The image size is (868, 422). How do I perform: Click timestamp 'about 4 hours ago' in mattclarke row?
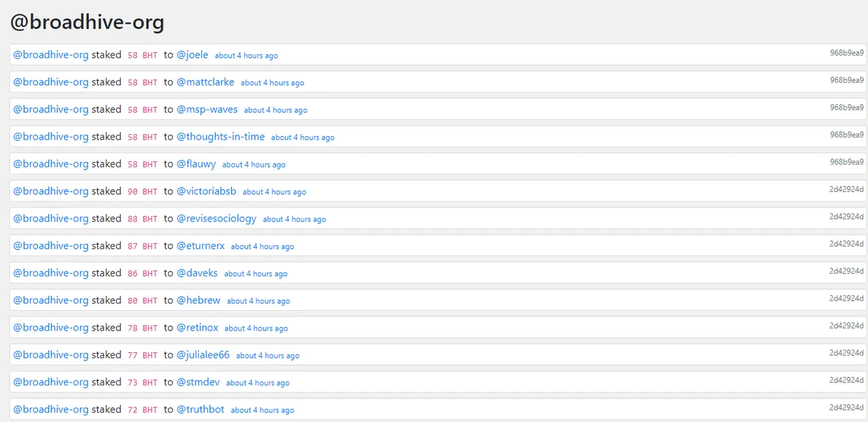[x=273, y=83]
